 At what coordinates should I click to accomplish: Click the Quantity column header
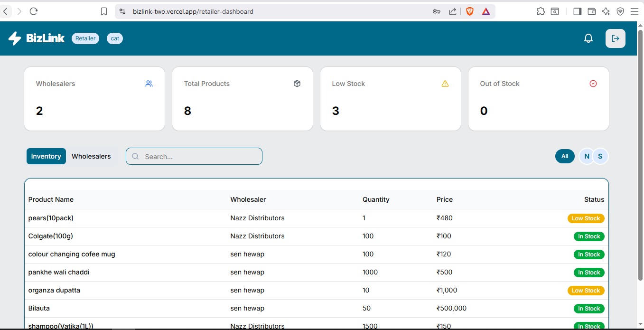coord(376,199)
